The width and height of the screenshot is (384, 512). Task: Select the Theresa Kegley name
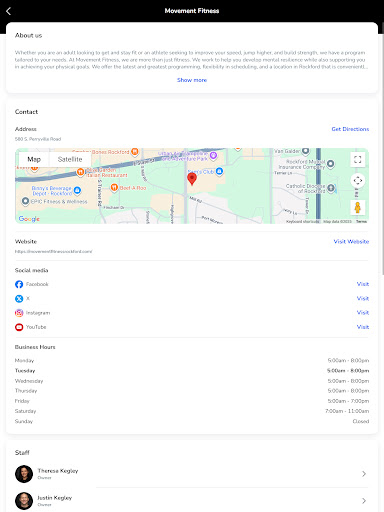[x=58, y=471]
